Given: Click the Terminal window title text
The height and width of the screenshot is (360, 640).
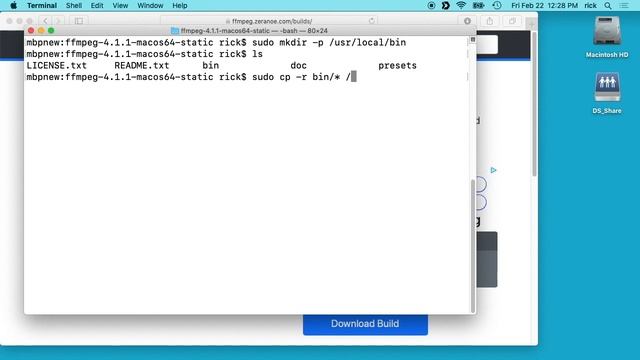Looking at the screenshot, I should pos(254,31).
